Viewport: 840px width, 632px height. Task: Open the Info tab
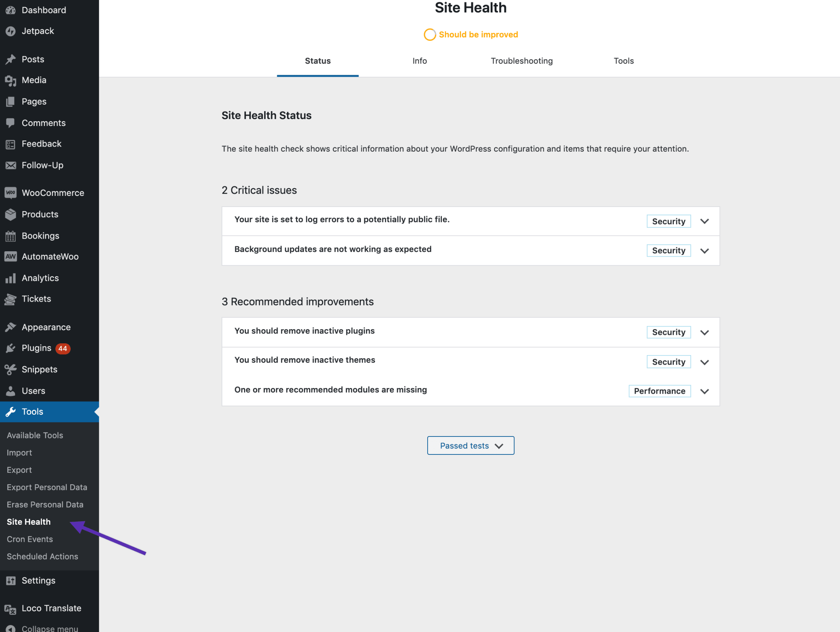[x=419, y=61]
